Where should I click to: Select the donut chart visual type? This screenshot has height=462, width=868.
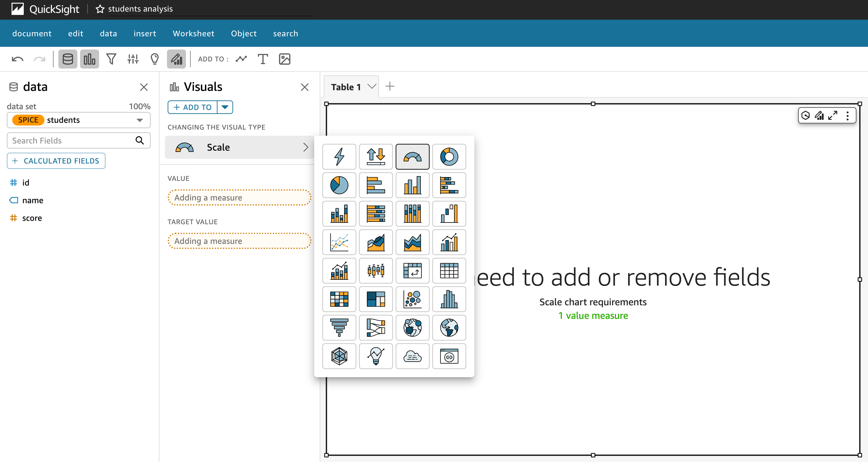click(448, 157)
